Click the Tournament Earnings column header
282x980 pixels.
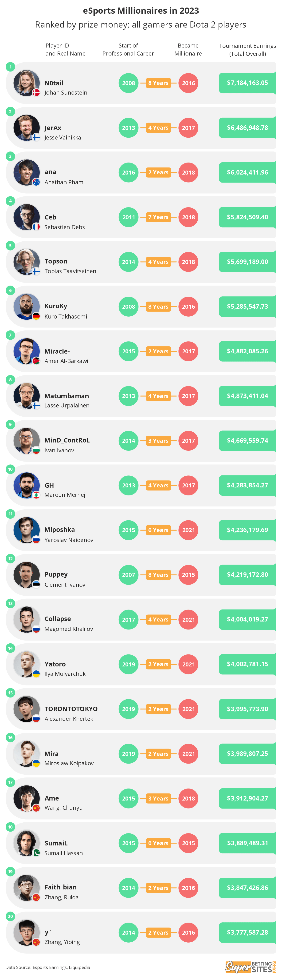(x=247, y=49)
